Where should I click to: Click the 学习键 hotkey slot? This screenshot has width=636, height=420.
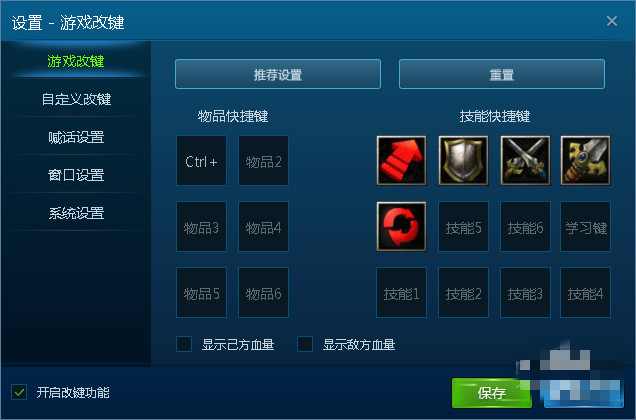pos(585,227)
